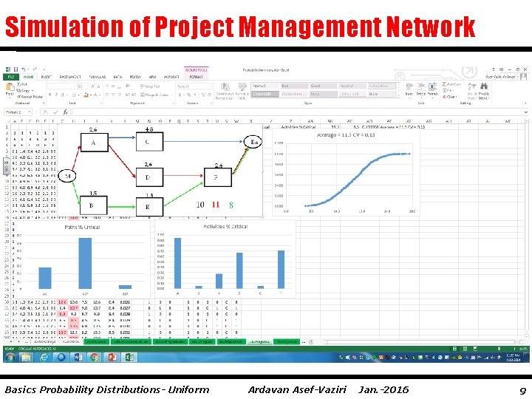Switch to Page Layout view in status bar
Screen dimensions: 532x399
[465, 349]
